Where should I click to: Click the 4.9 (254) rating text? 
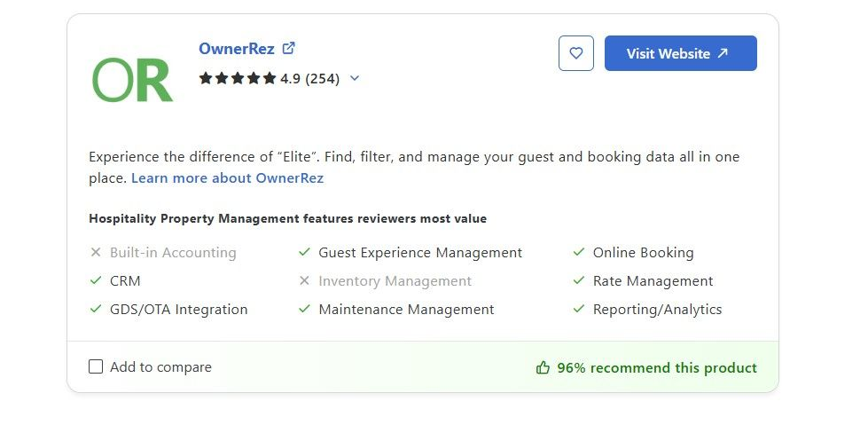(309, 79)
